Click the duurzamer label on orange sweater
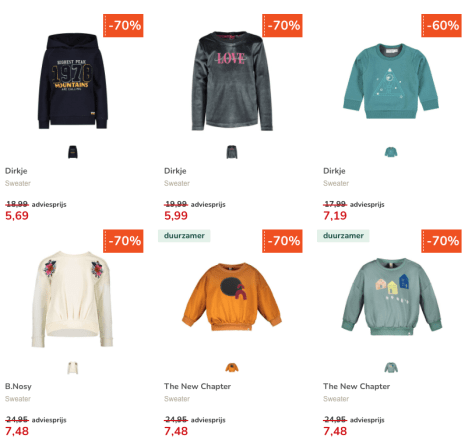Screen dimensions: 475x445 (184, 236)
